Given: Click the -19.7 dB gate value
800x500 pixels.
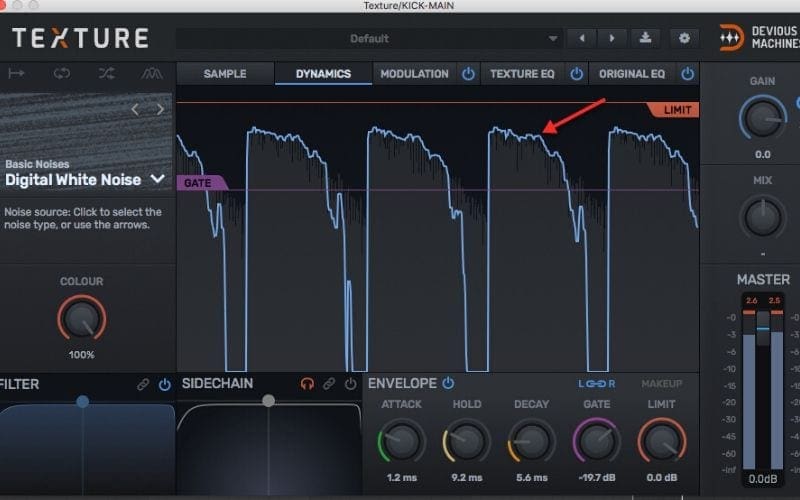Looking at the screenshot, I should [x=596, y=478].
